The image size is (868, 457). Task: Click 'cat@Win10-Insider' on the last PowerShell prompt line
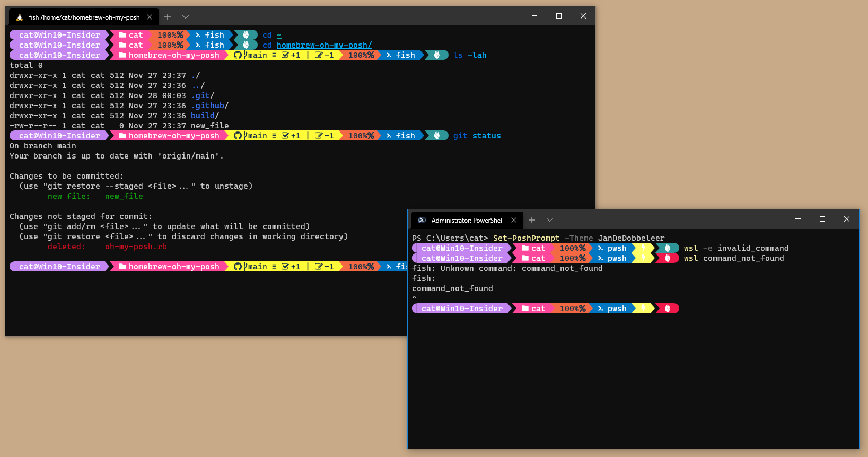pos(462,309)
